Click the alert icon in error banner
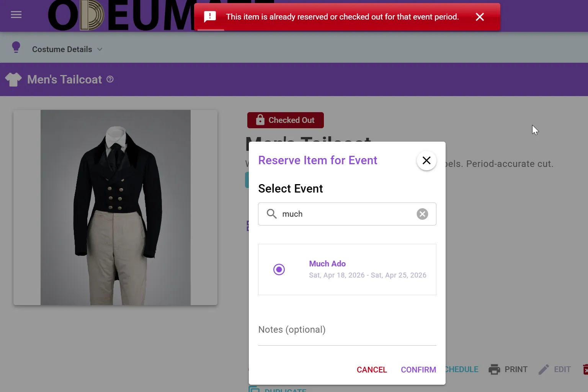 pos(210,17)
